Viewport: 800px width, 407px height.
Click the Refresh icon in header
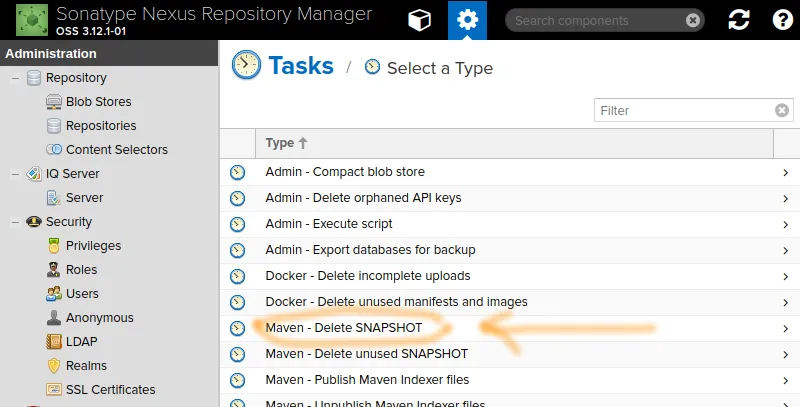tap(740, 20)
